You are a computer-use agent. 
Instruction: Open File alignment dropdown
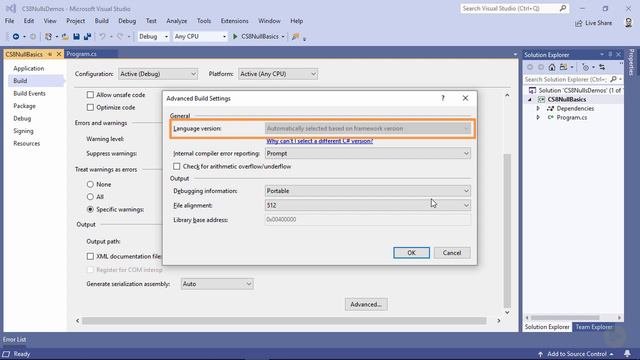tap(367, 205)
